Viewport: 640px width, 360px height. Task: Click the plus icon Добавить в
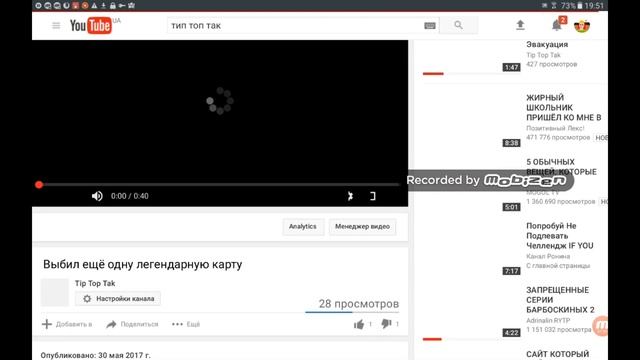coord(47,324)
